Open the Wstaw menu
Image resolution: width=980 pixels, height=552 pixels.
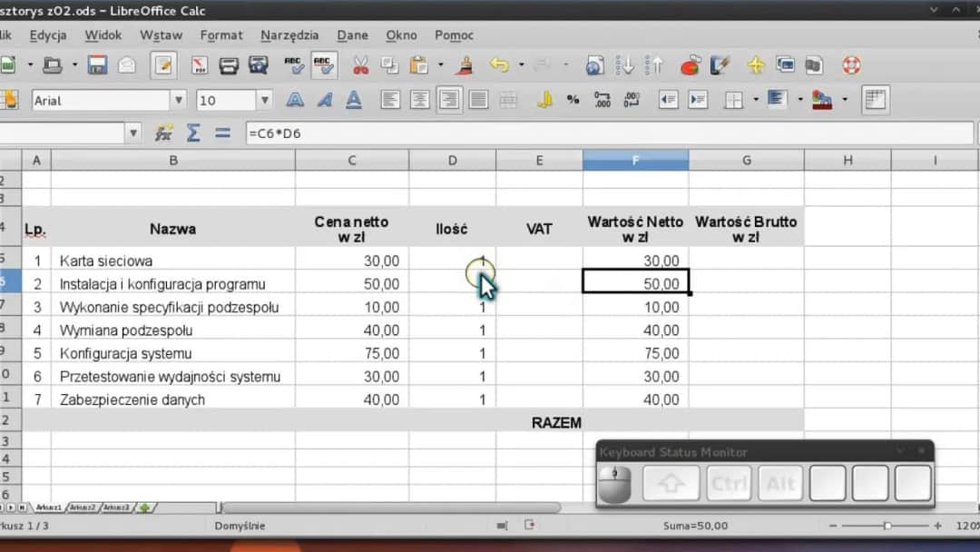(161, 35)
